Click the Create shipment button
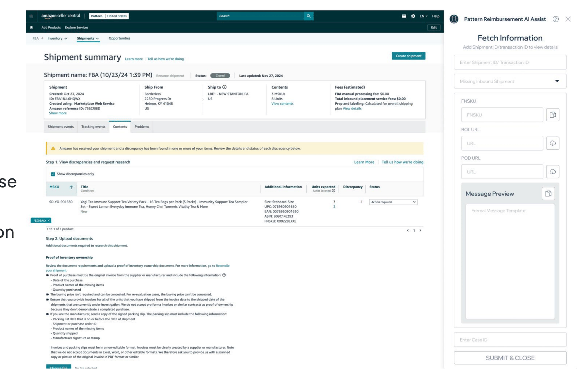 [408, 56]
